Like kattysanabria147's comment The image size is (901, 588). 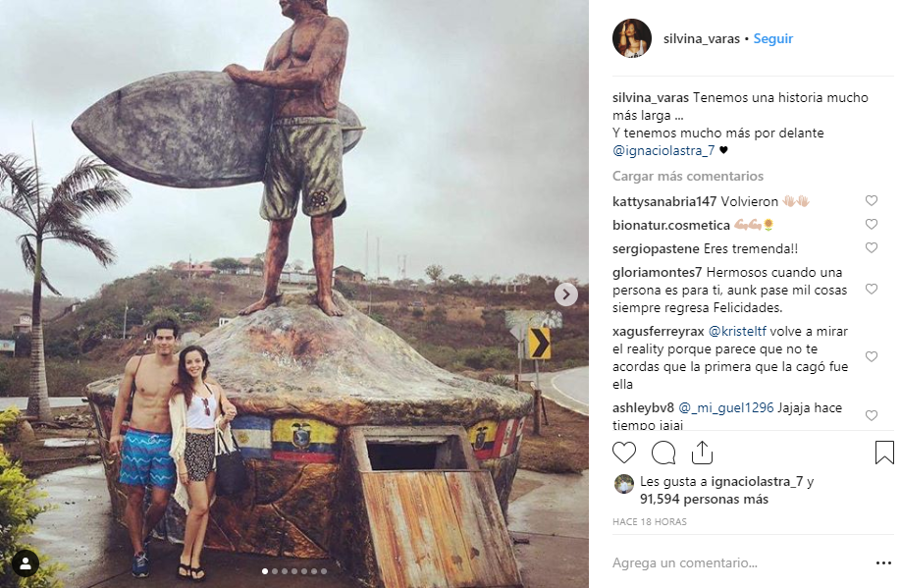click(871, 201)
